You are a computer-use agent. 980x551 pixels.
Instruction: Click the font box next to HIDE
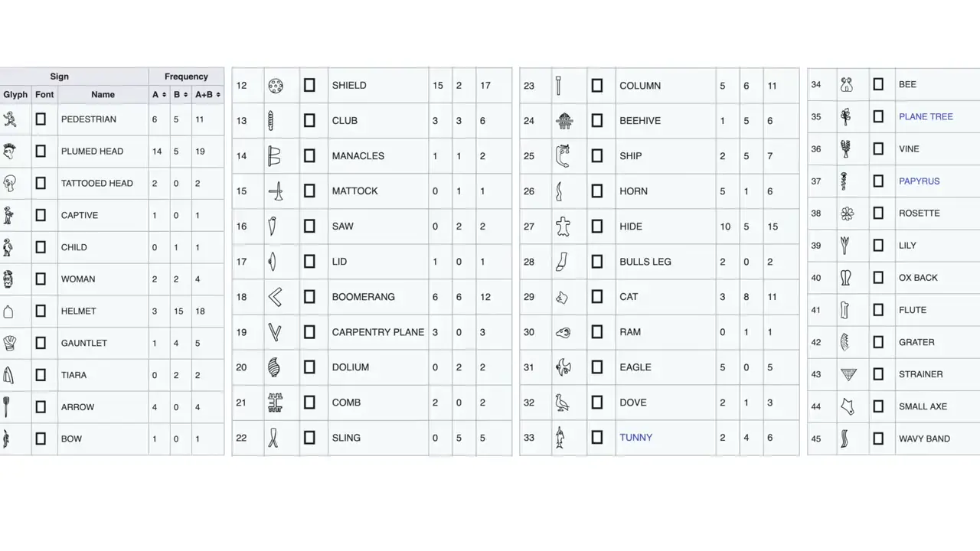point(597,227)
